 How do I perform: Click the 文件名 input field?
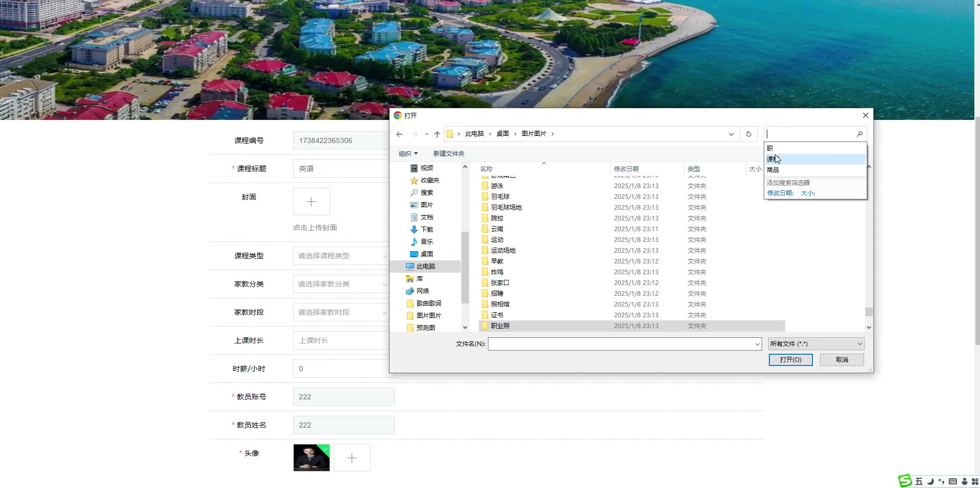coord(620,344)
